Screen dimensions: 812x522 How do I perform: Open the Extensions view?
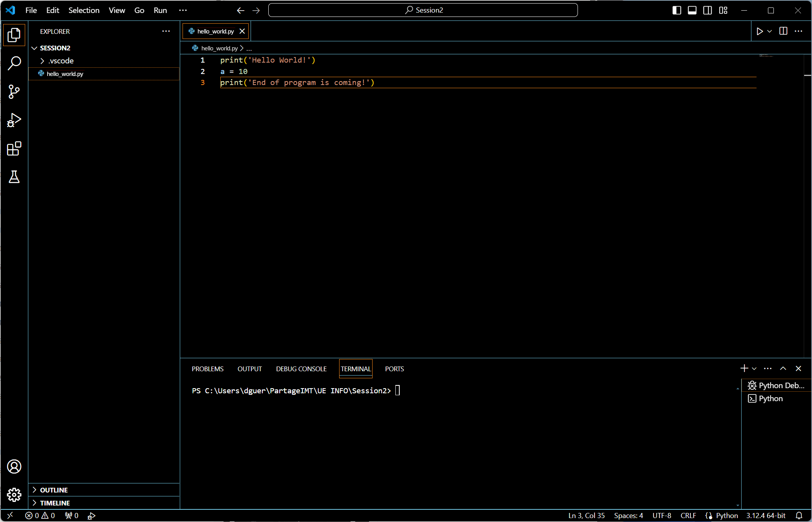click(14, 149)
